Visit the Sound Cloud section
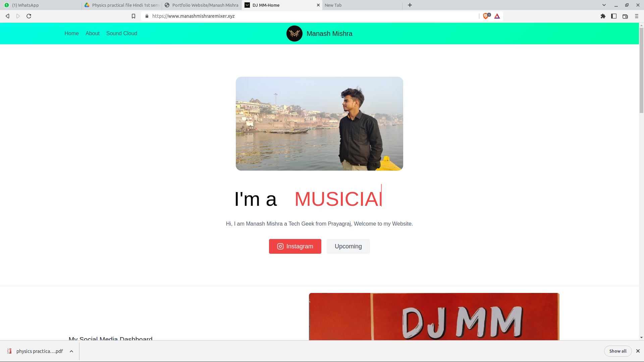 coord(121,33)
